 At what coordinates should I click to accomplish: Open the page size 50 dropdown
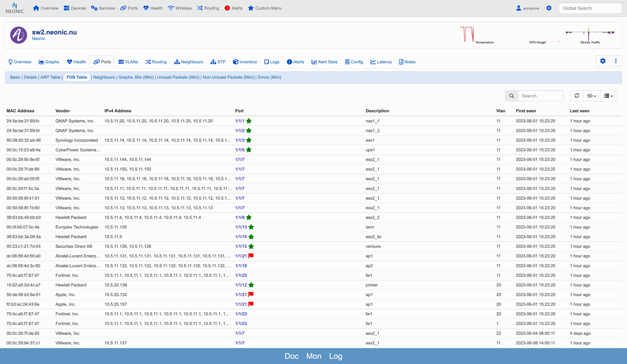click(592, 96)
